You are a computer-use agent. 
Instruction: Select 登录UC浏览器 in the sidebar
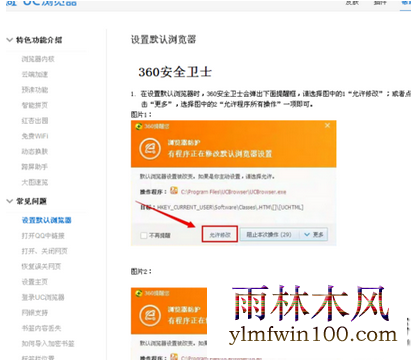pos(43,297)
